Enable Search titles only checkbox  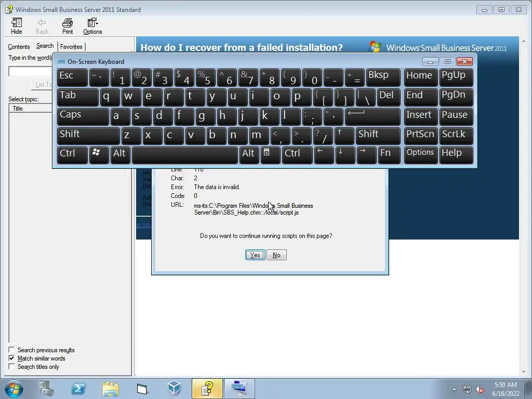(11, 367)
